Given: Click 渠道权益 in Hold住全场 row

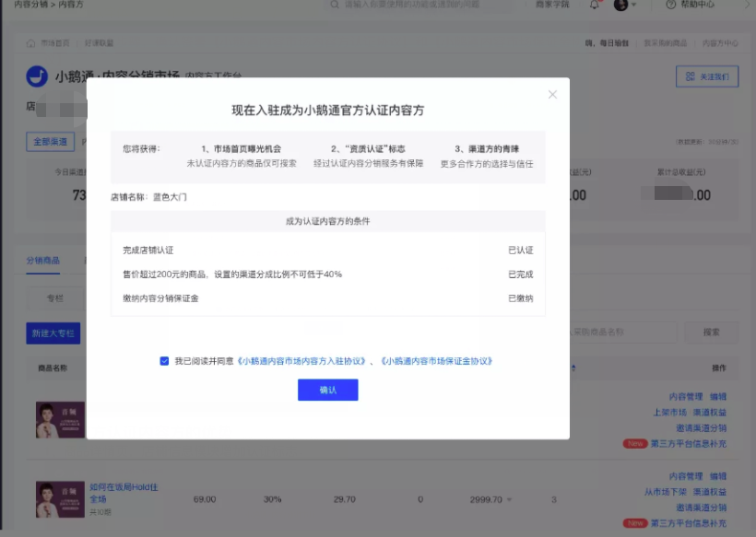Looking at the screenshot, I should (710, 492).
